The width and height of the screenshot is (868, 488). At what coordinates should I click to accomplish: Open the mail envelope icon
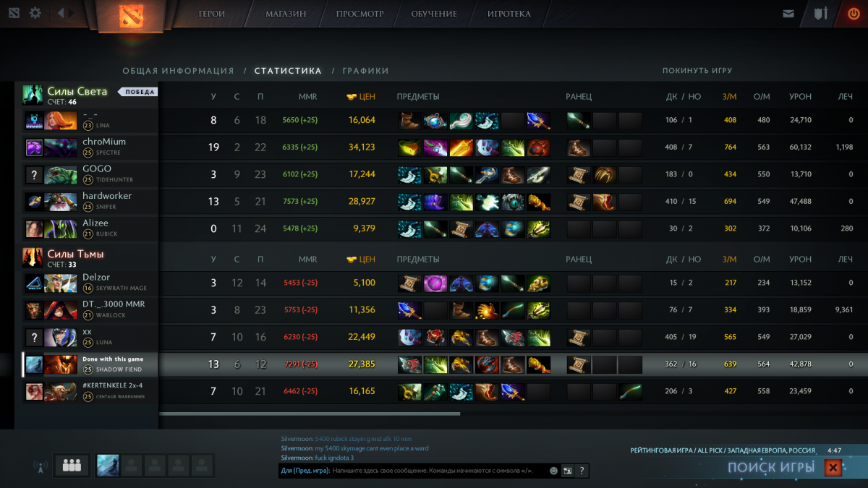[x=788, y=14]
